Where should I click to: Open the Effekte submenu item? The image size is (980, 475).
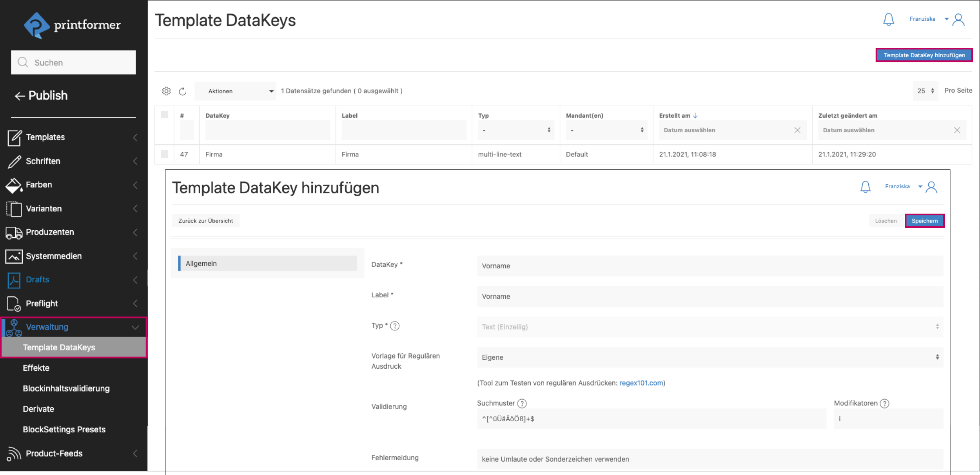36,368
